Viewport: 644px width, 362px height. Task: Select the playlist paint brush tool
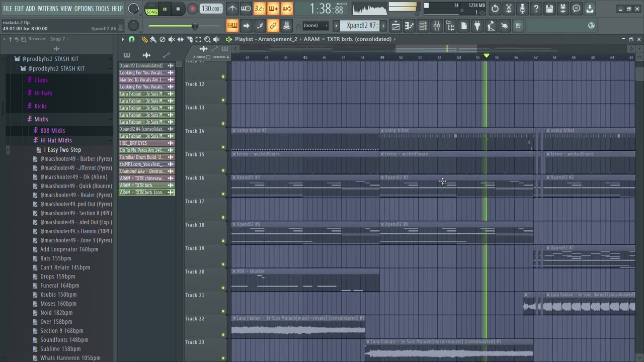click(153, 39)
